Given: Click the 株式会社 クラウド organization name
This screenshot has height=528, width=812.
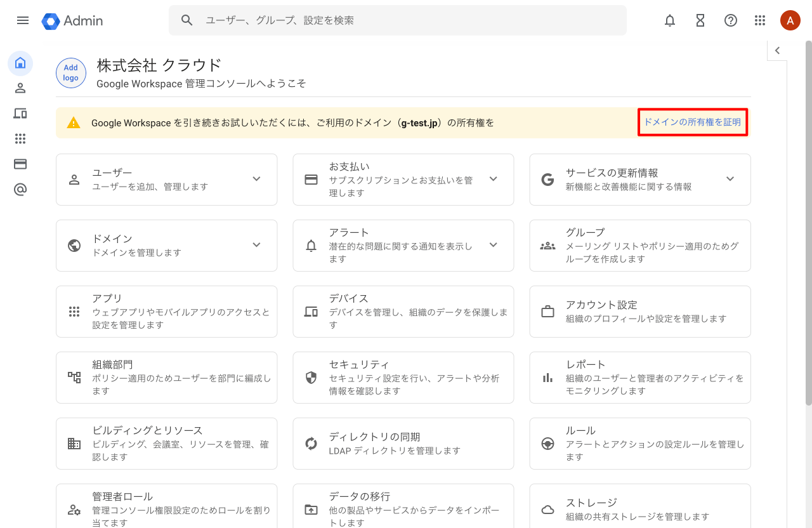Looking at the screenshot, I should coord(159,65).
